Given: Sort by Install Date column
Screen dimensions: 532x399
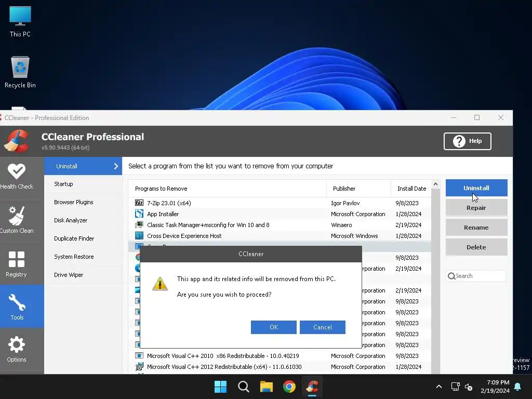Looking at the screenshot, I should [x=411, y=189].
